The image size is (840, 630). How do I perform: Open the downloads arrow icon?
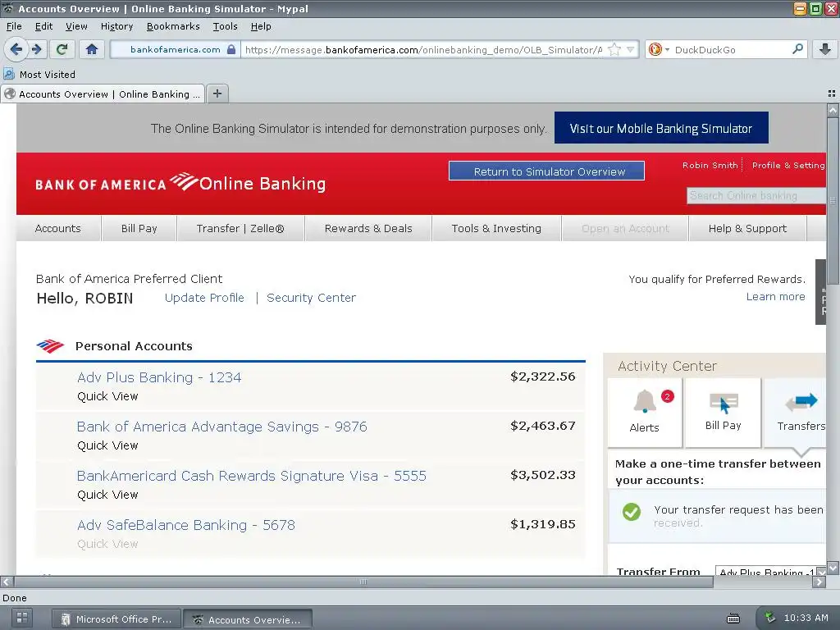(x=825, y=49)
